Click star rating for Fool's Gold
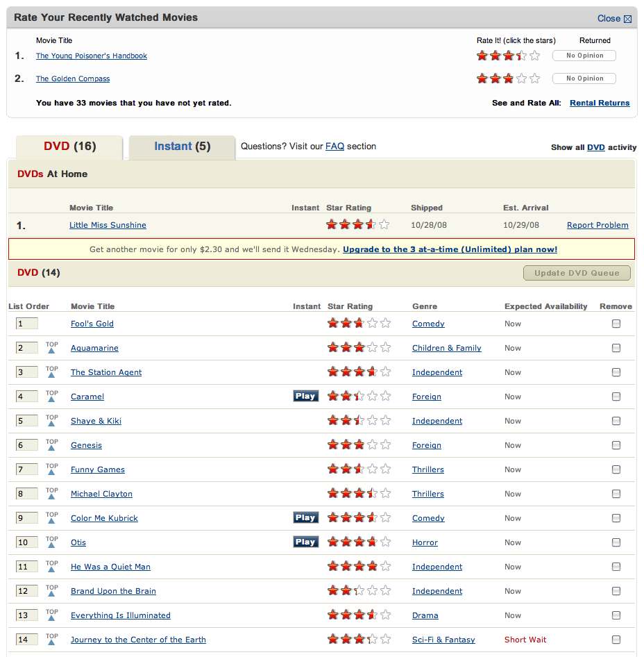 tap(359, 324)
